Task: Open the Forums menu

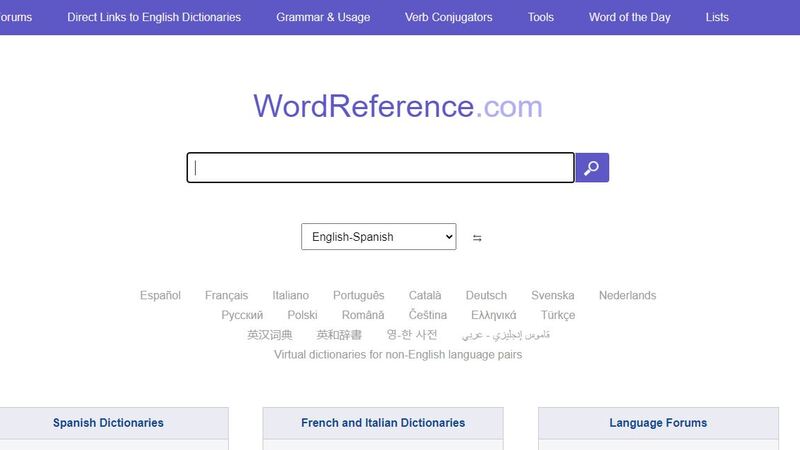Action: (16, 17)
